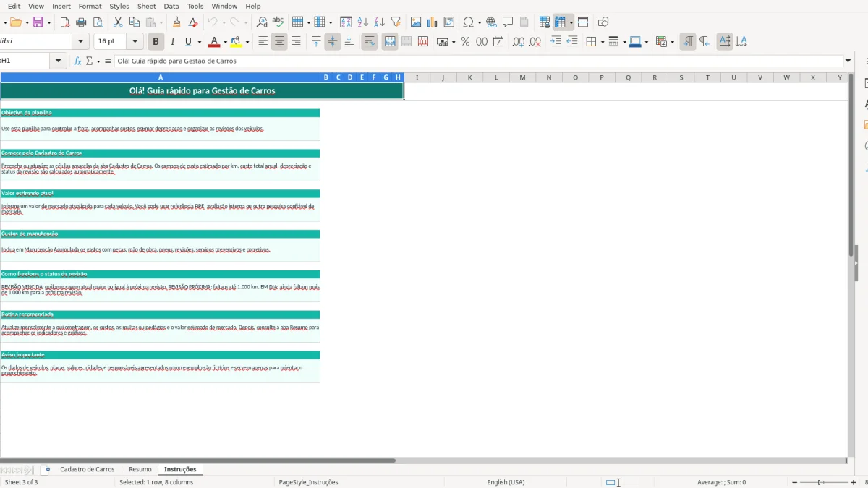Toggle print preview
This screenshot has height=488, width=868.
coord(98,22)
